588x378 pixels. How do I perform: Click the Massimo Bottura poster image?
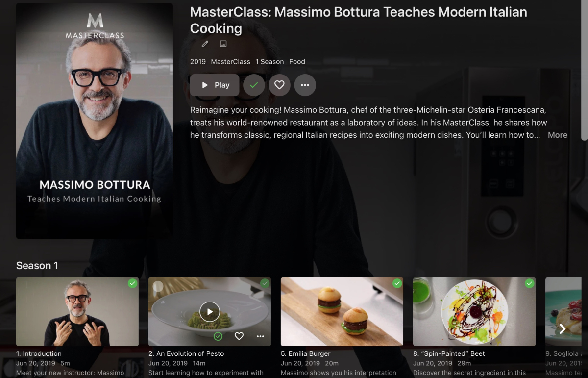pyautogui.click(x=95, y=121)
